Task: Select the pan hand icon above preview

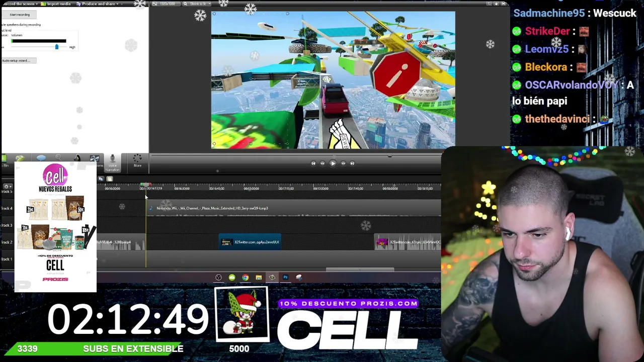Action: coord(497,4)
